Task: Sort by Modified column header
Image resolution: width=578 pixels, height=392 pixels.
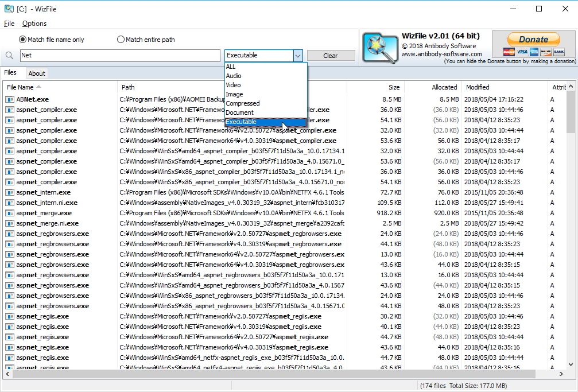Action: pos(505,87)
